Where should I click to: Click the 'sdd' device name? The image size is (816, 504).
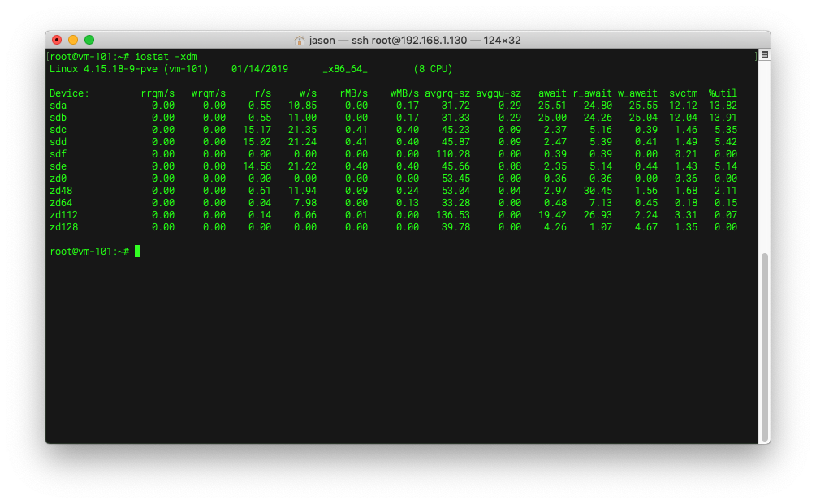point(58,142)
